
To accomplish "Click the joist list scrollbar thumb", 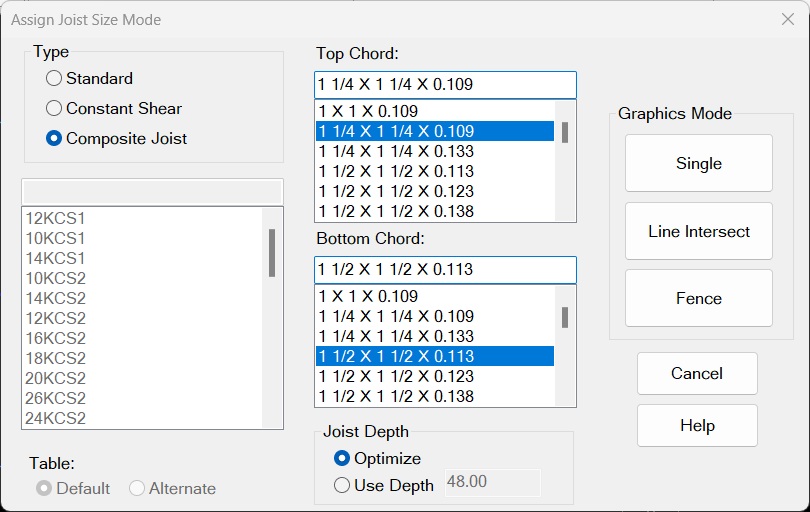I will coord(272,253).
